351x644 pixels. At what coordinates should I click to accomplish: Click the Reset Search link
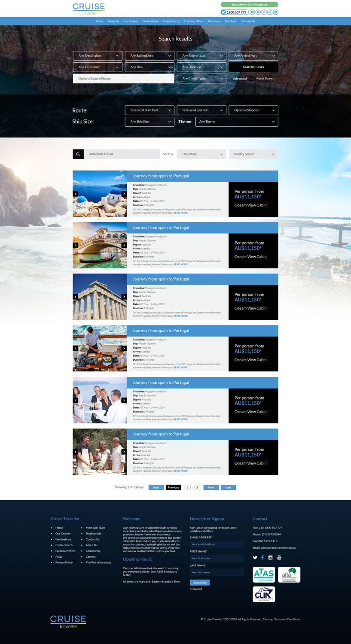tap(266, 79)
